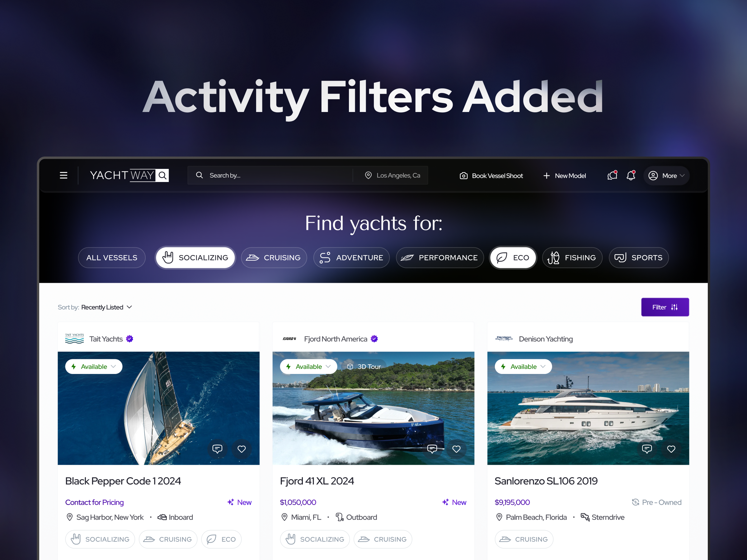The width and height of the screenshot is (747, 560).
Task: Click heart icon on Sanlorenzo SL106 photo
Action: click(x=671, y=449)
